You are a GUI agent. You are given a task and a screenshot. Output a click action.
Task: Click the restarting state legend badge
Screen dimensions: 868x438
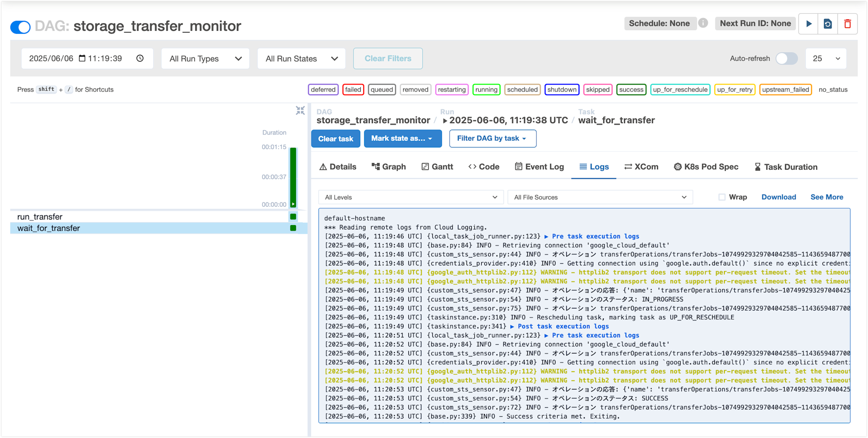tap(451, 89)
